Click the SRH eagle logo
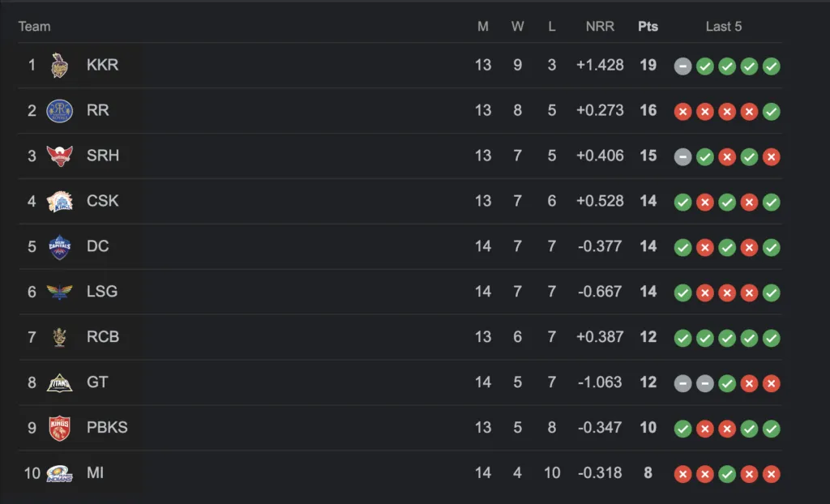This screenshot has height=504, width=830. (x=59, y=156)
